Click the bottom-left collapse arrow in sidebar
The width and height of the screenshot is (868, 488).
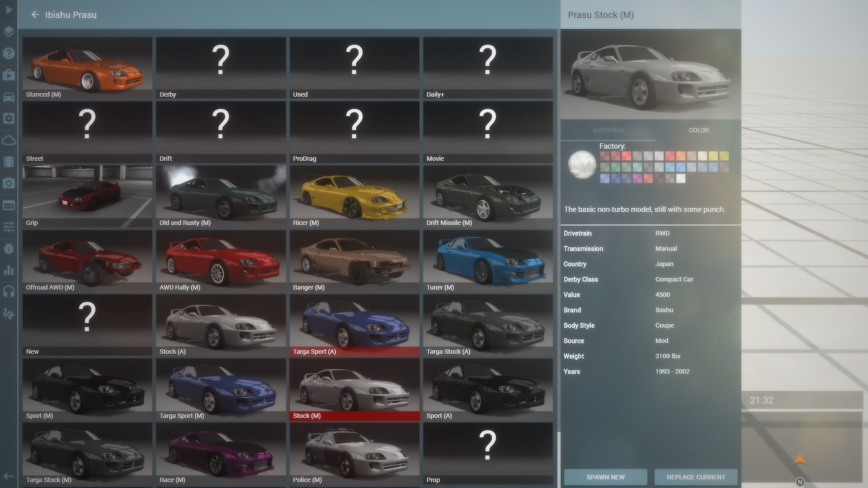click(x=9, y=476)
